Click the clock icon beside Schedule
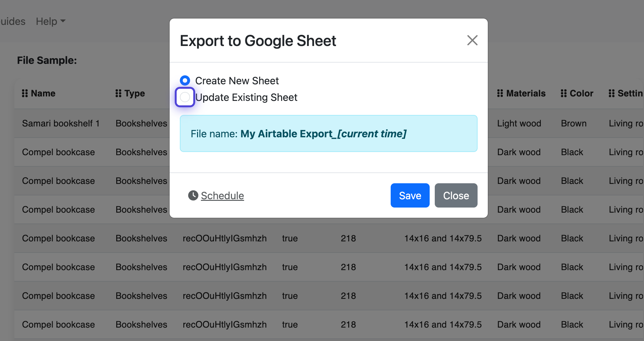This screenshot has width=644, height=341. (x=193, y=195)
